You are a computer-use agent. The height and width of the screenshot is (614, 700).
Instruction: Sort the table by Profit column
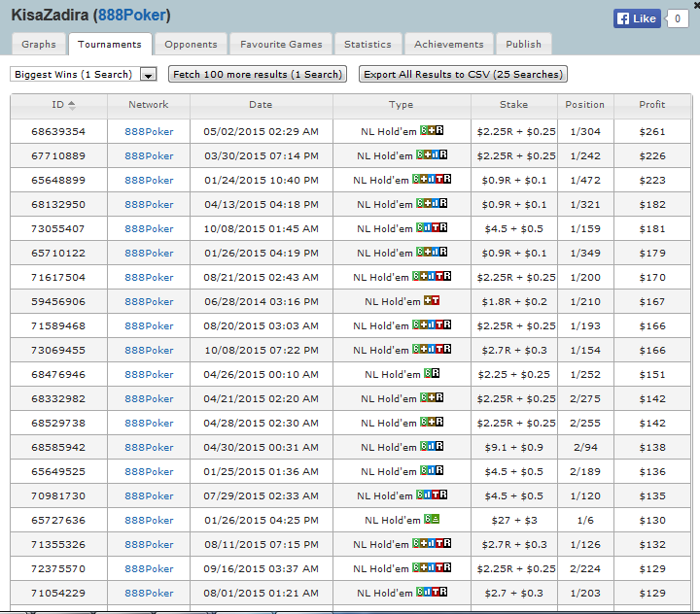coord(652,104)
